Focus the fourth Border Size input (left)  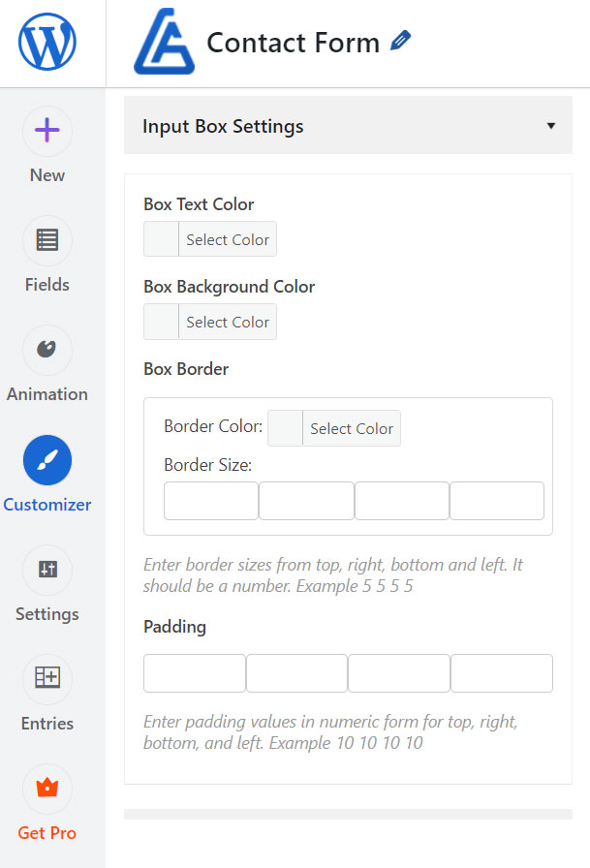(x=497, y=501)
